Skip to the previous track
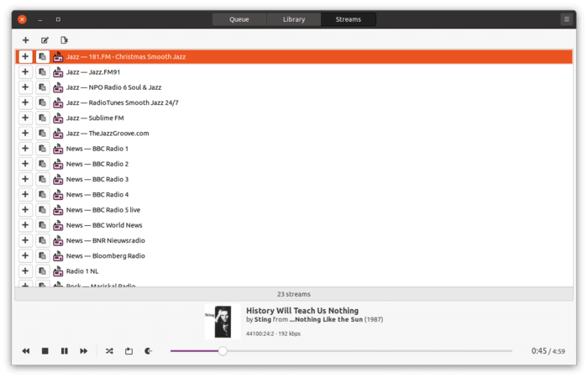 coord(26,350)
